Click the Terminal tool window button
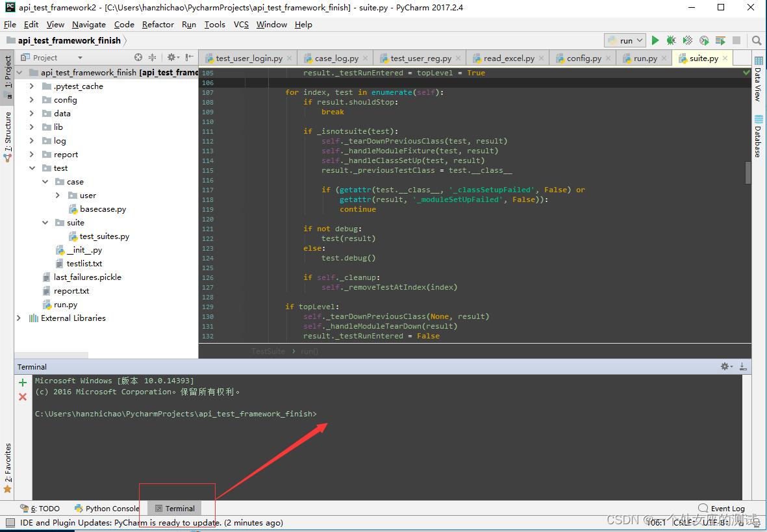 click(175, 509)
